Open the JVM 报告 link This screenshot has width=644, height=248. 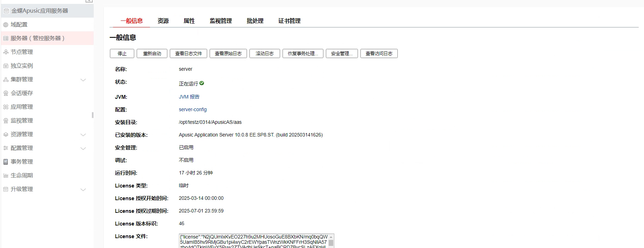(x=189, y=97)
